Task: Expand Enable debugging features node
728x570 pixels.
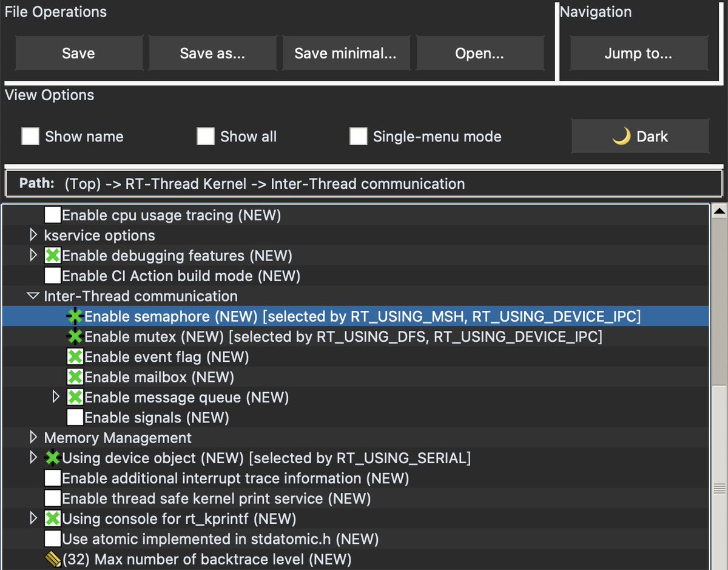Action: point(33,256)
